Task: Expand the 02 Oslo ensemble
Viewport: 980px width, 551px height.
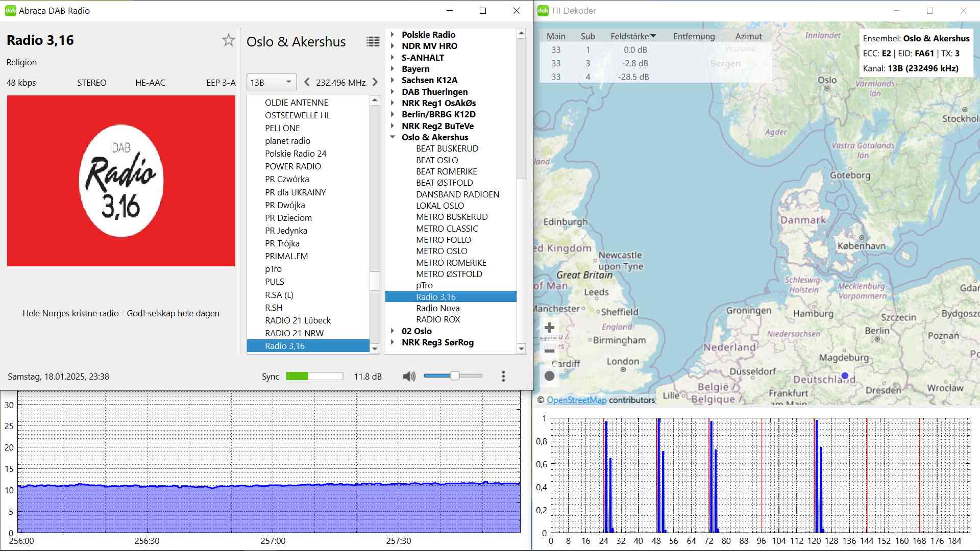Action: 393,331
